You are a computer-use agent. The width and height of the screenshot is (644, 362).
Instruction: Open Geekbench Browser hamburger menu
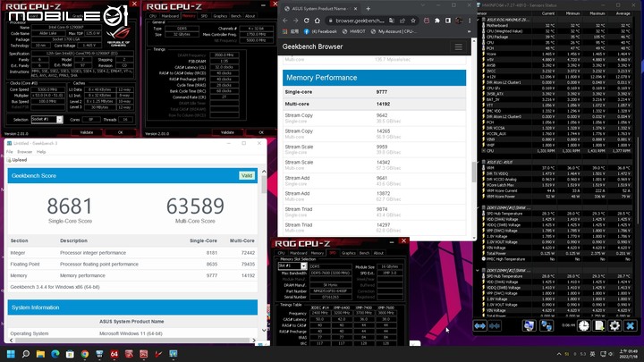(458, 47)
